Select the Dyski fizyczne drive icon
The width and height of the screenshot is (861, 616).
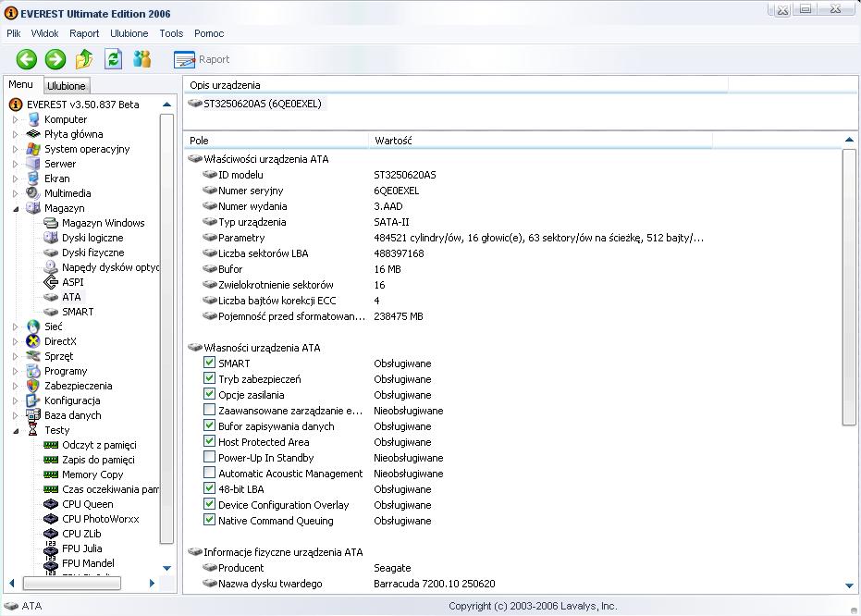click(x=51, y=253)
